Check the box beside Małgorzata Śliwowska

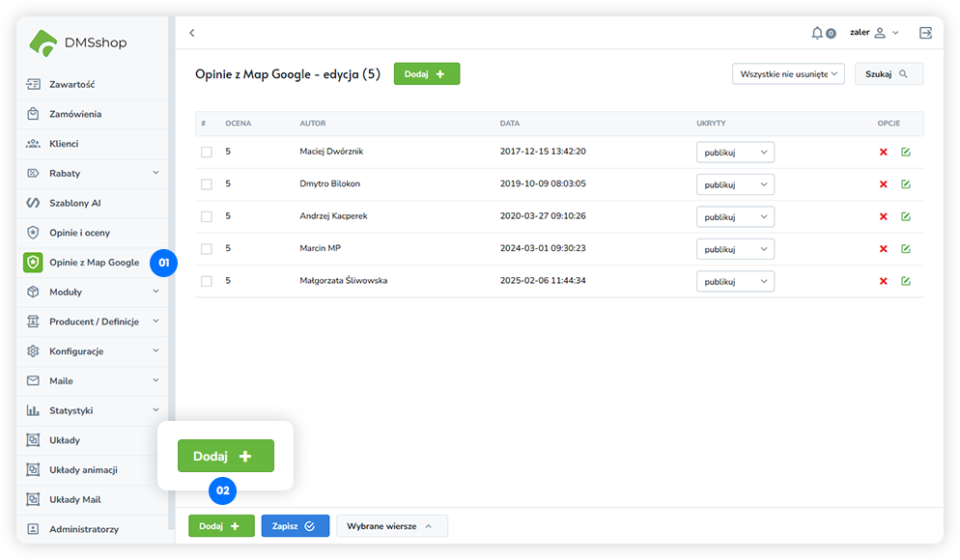click(206, 281)
